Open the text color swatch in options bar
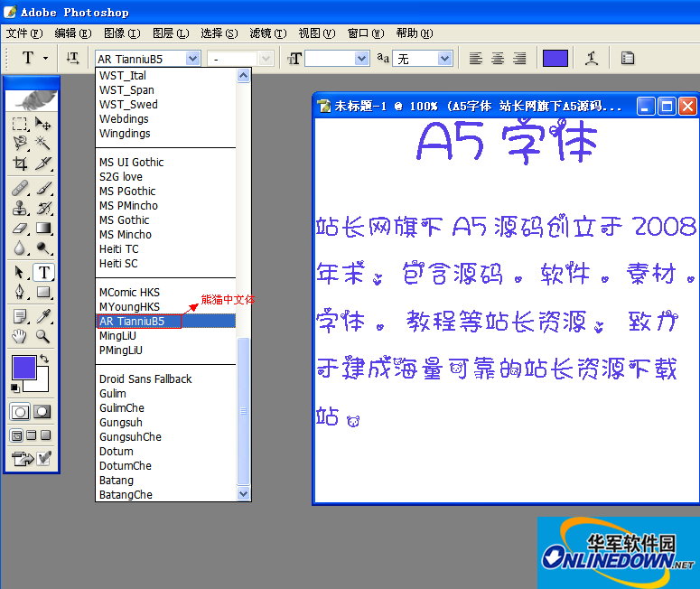 click(x=555, y=58)
